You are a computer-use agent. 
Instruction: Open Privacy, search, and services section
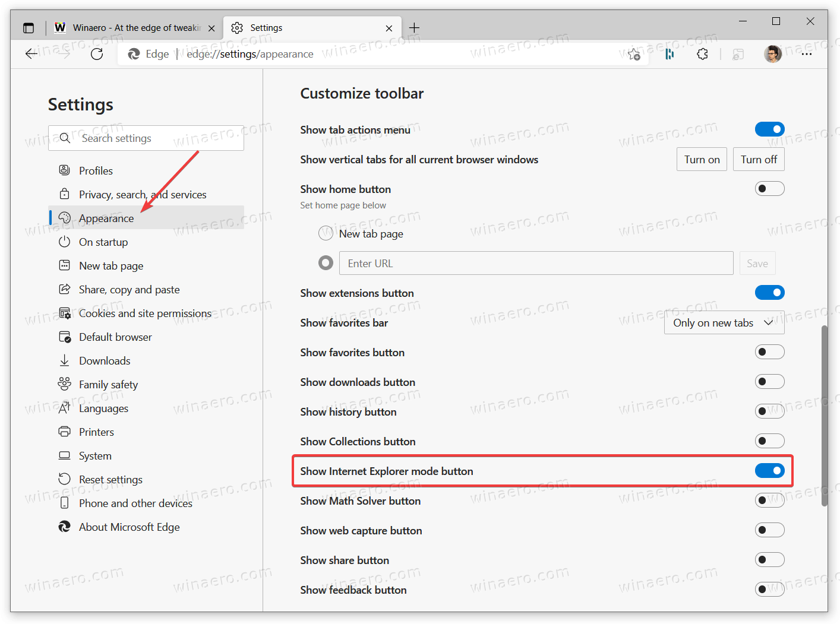pyautogui.click(x=146, y=194)
